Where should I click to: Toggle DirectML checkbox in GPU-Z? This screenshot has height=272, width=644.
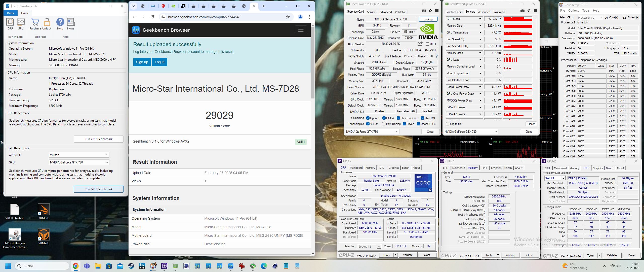coord(423,118)
